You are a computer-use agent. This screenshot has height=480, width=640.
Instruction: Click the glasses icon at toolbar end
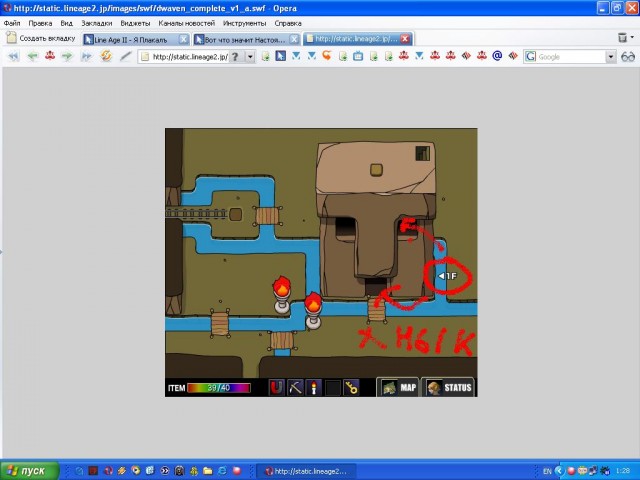tap(628, 57)
